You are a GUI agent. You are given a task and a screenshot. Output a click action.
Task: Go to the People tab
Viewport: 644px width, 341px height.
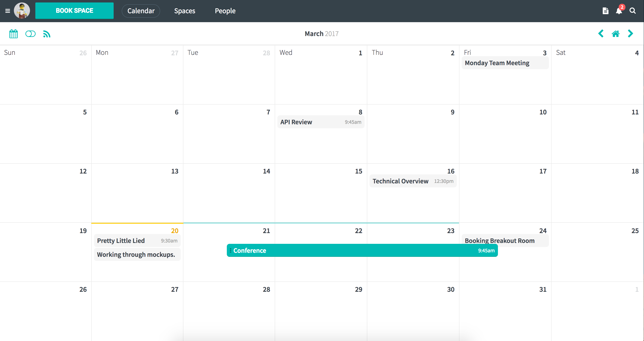225,11
